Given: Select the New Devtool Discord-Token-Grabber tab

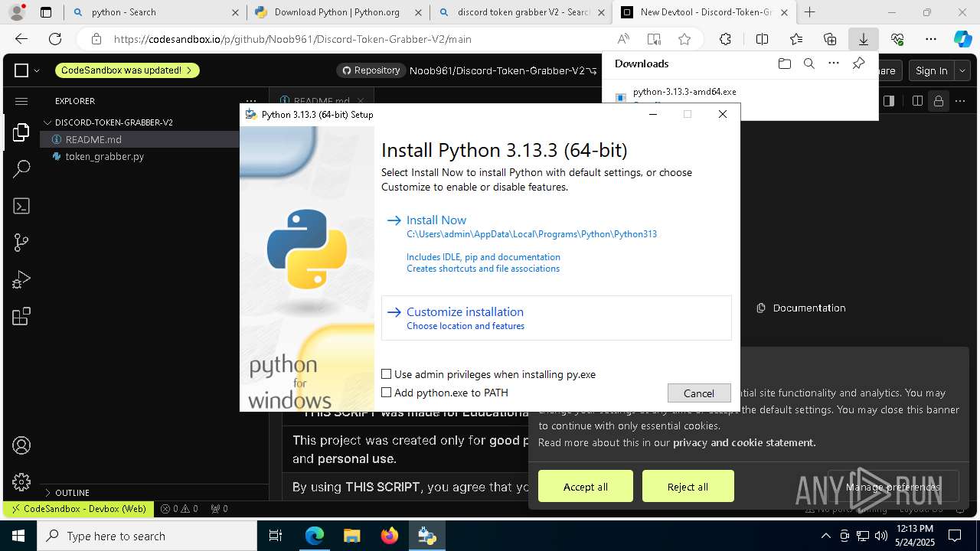Looking at the screenshot, I should 704,12.
